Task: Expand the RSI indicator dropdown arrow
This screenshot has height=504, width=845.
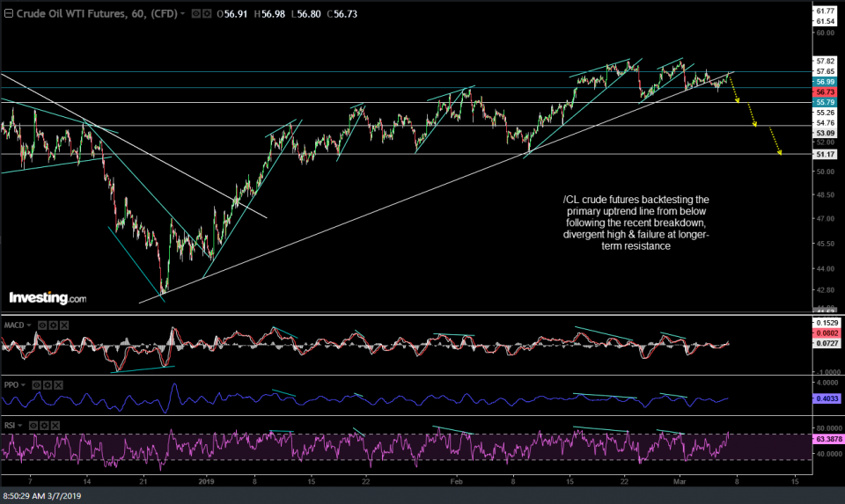Action: (20, 426)
